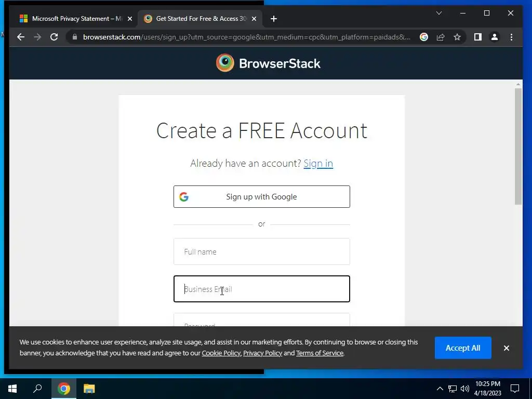Close the Get Started For Free tab
The height and width of the screenshot is (399, 532).
254,19
